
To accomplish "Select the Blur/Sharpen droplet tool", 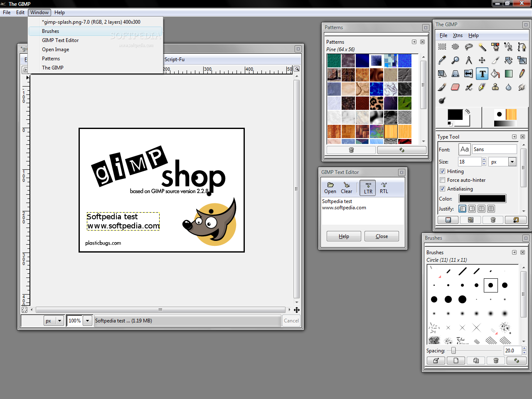I will pos(509,87).
